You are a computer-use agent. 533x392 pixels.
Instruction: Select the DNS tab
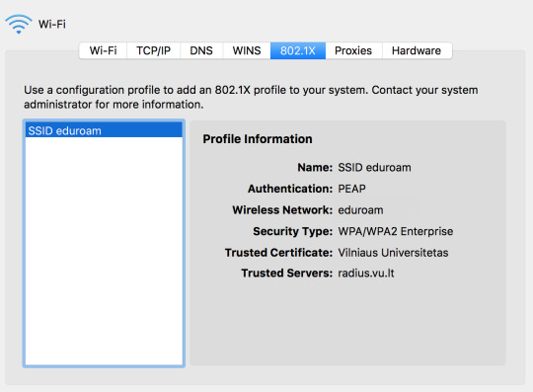click(x=201, y=50)
